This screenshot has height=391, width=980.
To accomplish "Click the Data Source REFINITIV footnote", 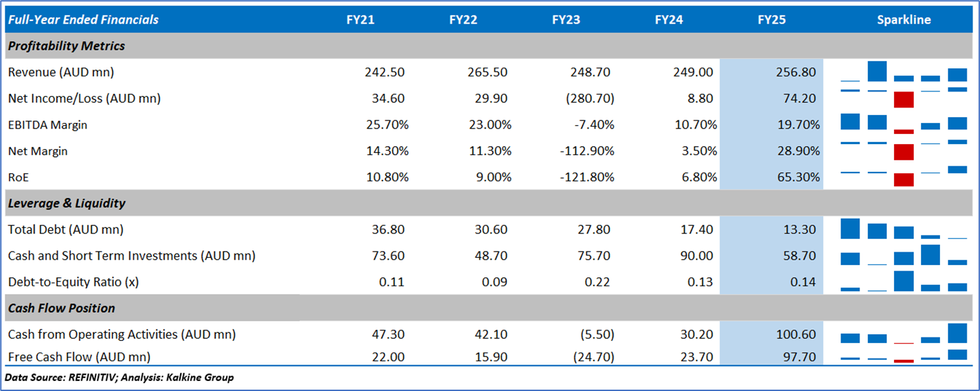I will (x=119, y=377).
